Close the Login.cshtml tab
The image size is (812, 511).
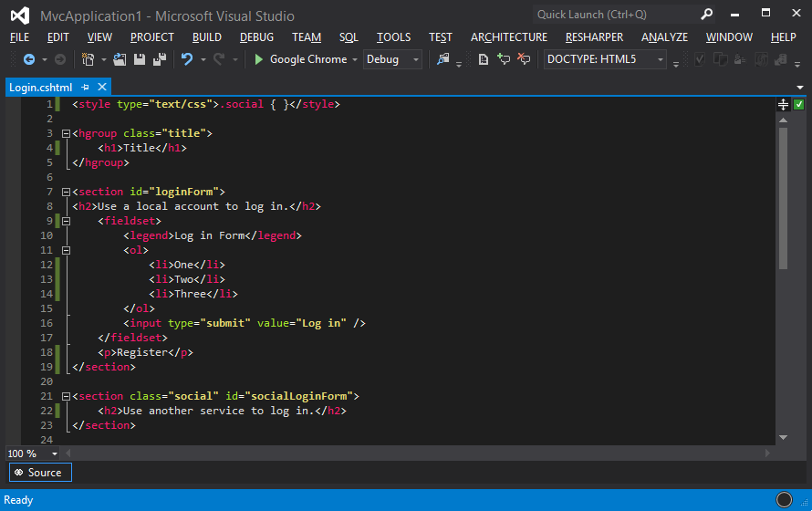tap(101, 87)
